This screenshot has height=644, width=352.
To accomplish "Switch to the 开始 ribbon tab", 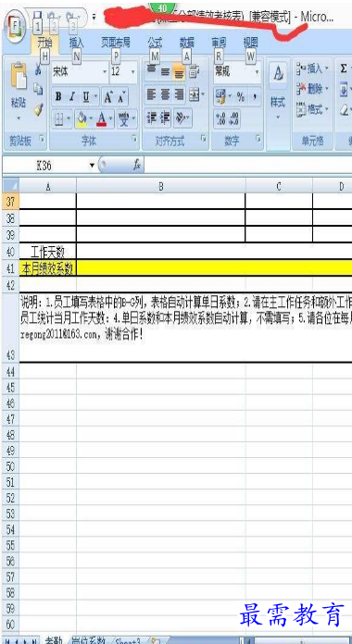I will pos(45,42).
